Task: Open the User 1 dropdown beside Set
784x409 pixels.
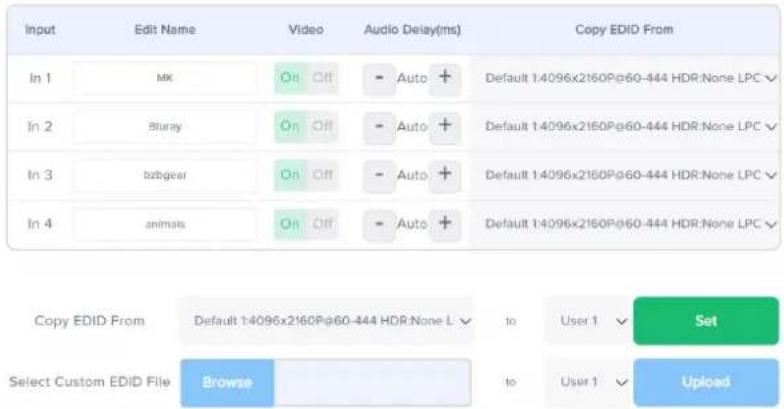Action: coord(588,321)
